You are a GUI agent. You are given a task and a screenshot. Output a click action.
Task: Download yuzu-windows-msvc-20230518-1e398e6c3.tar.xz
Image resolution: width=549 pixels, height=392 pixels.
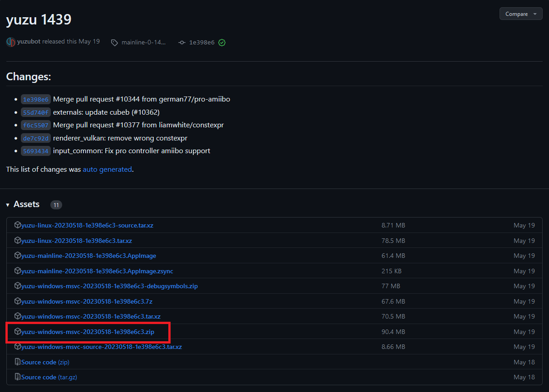pyautogui.click(x=91, y=316)
